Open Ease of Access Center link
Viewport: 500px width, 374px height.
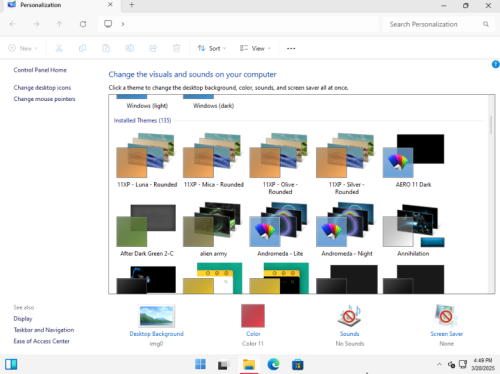(x=41, y=341)
